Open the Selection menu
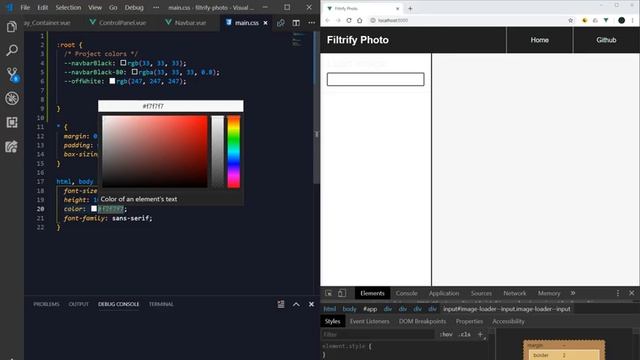640x360 pixels. click(68, 7)
